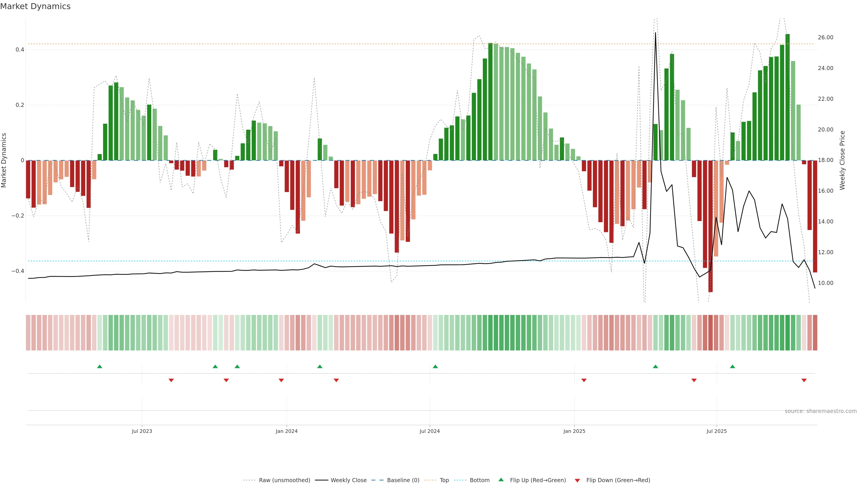This screenshot has width=868, height=488.
Task: Click the green Flip Up triangle in legend
Action: [501, 480]
